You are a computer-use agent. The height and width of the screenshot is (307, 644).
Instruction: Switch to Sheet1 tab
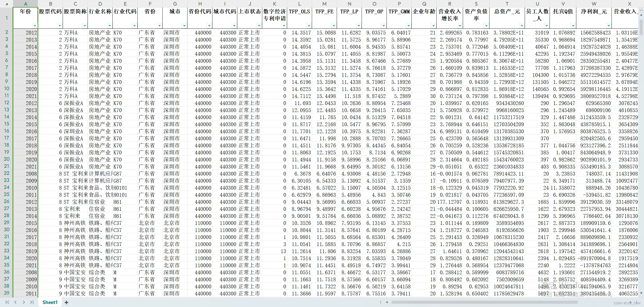coord(50,302)
